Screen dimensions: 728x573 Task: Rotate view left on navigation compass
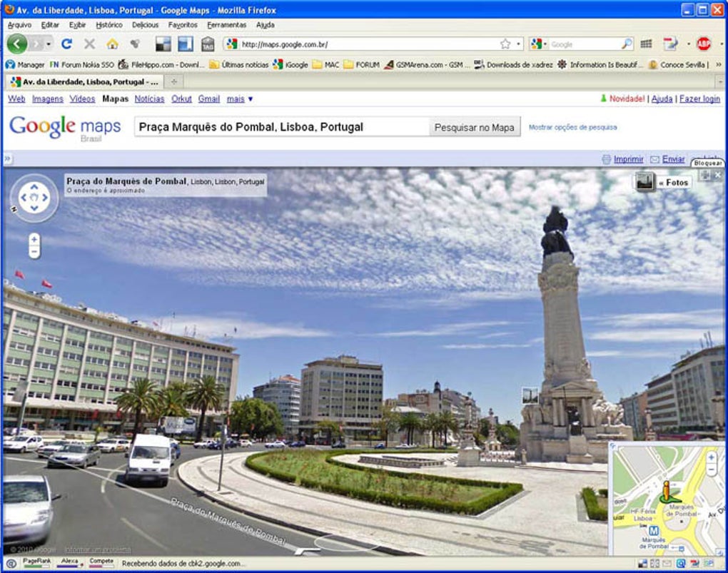click(24, 198)
